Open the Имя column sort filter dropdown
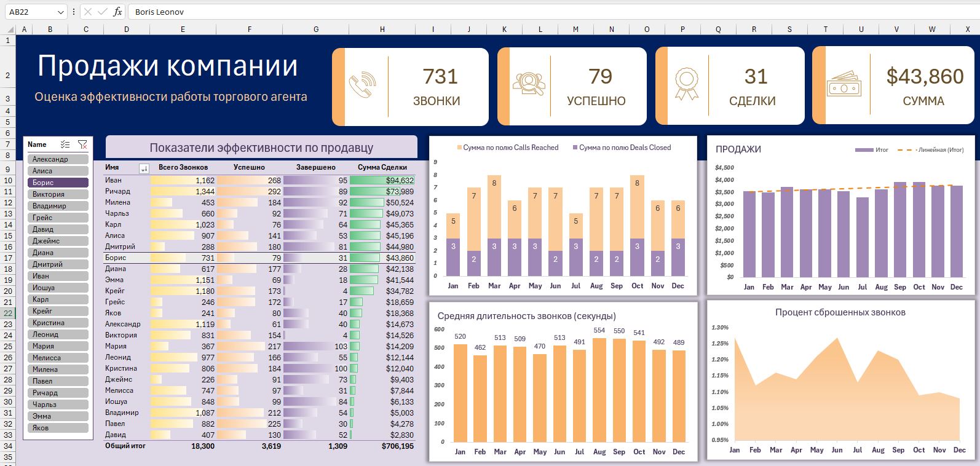The image size is (980, 466). click(x=144, y=168)
